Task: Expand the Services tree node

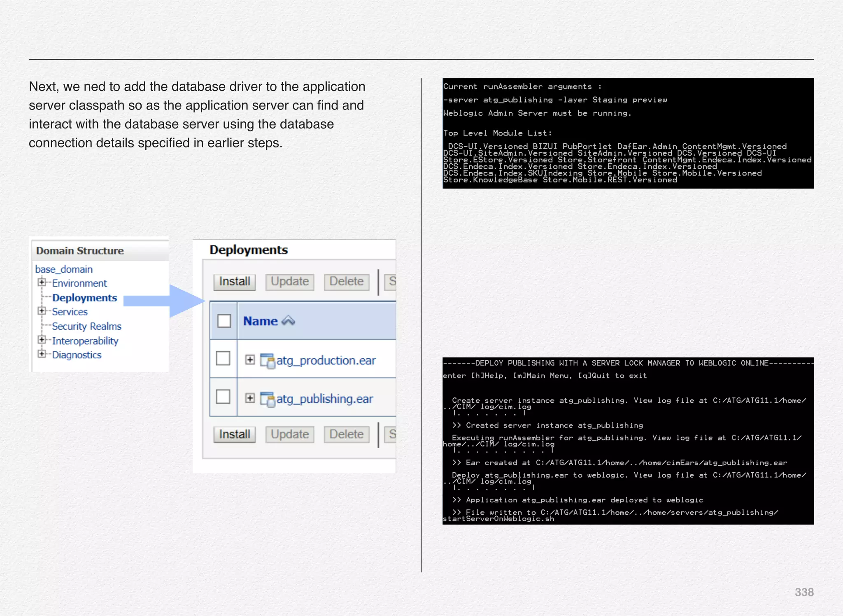Action: click(42, 311)
